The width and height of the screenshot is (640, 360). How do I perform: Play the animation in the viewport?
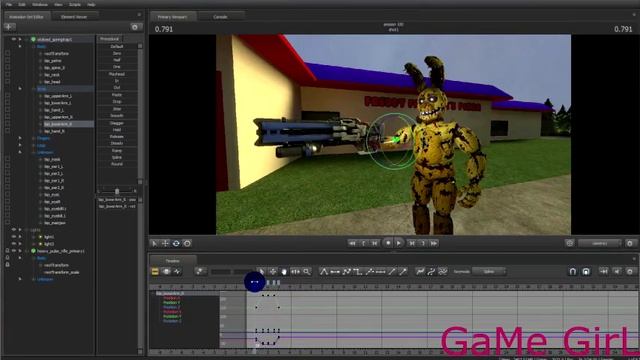click(399, 243)
